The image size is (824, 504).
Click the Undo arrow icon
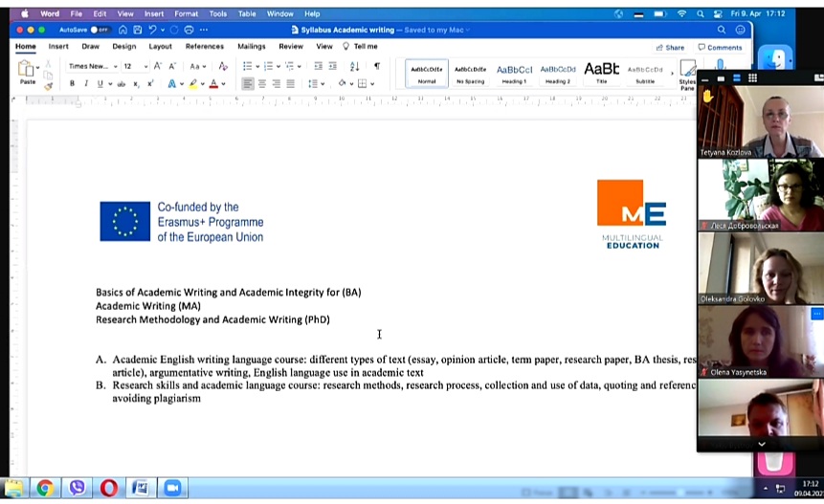coord(152,30)
